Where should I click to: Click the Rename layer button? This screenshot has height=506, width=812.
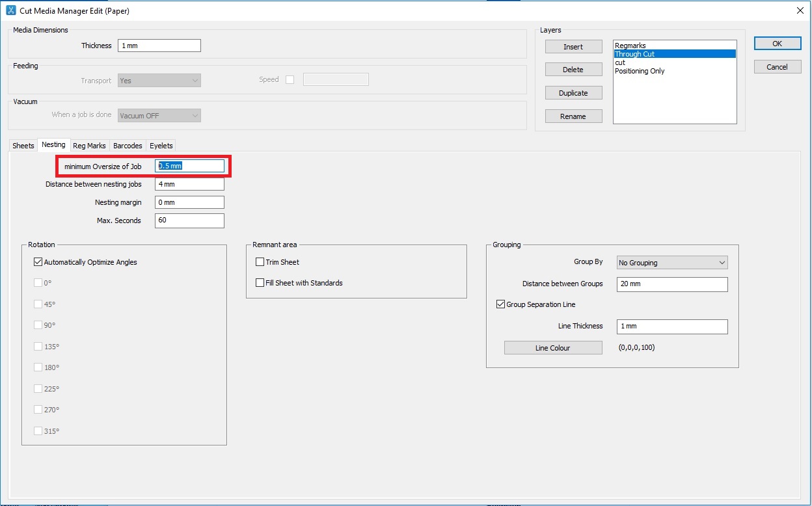point(573,116)
